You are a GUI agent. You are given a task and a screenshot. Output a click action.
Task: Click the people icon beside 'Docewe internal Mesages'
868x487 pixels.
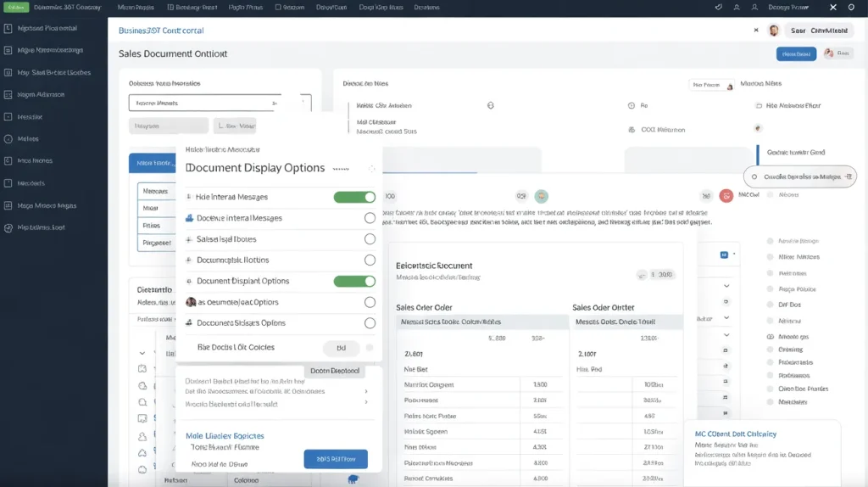(189, 218)
